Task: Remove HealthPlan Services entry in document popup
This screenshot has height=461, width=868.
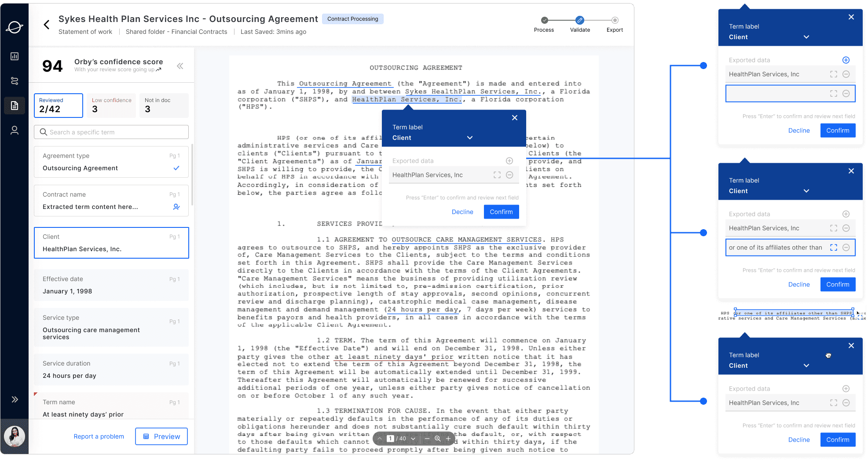Action: (509, 175)
